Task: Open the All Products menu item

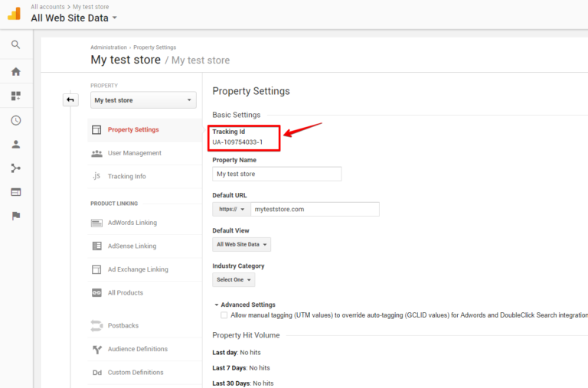Action: (x=145, y=293)
